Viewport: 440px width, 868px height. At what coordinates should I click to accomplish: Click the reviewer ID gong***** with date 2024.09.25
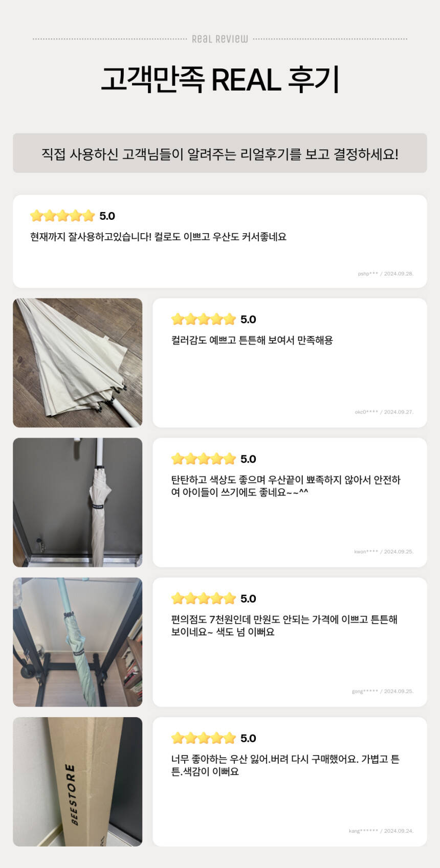click(x=382, y=692)
